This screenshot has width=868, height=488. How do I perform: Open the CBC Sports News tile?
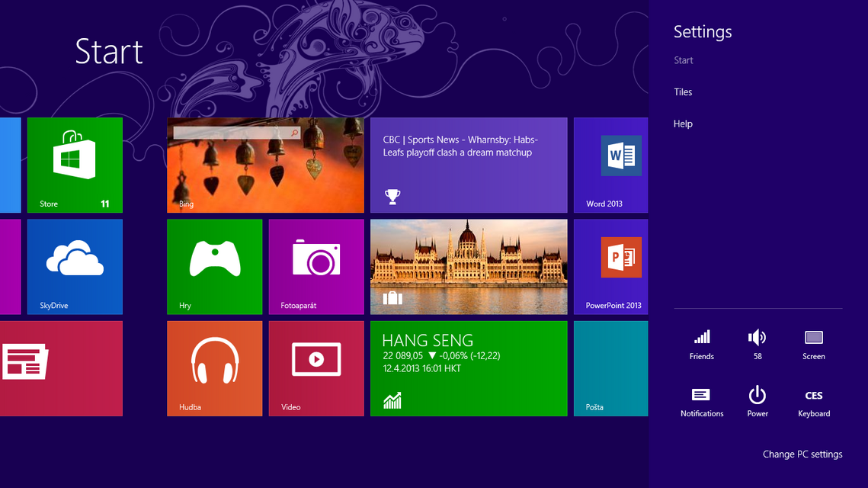tap(468, 165)
